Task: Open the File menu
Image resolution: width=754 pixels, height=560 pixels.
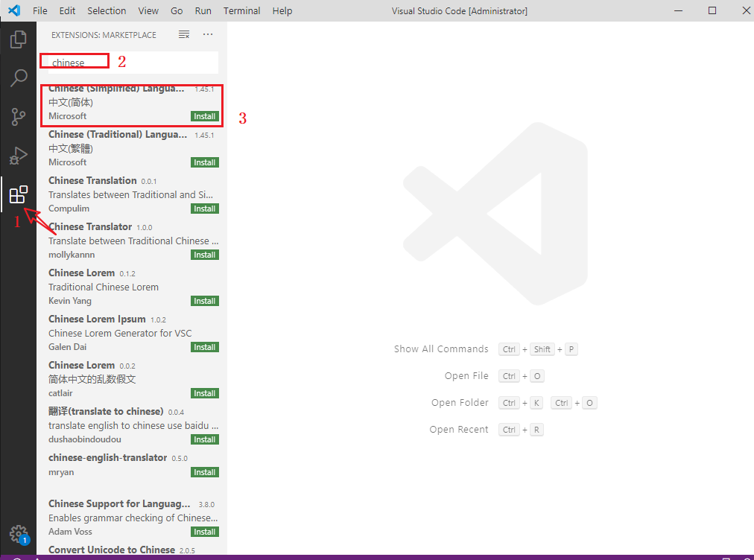Action: tap(40, 10)
